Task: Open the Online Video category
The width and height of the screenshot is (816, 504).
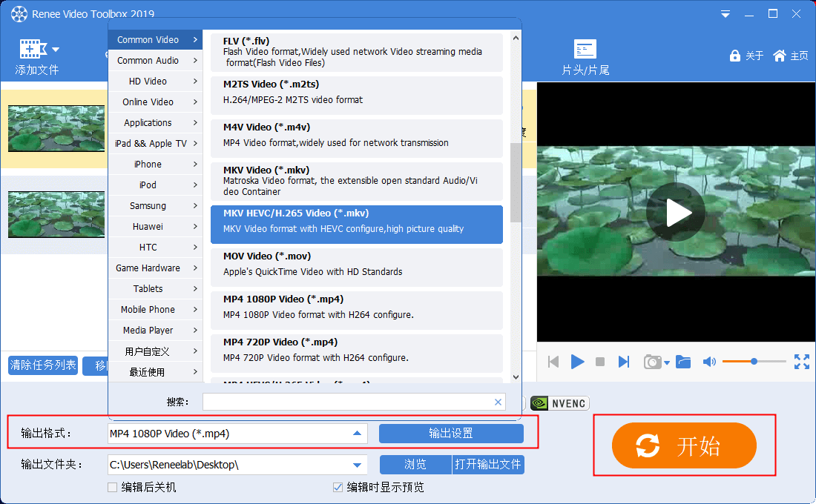Action: [155, 102]
